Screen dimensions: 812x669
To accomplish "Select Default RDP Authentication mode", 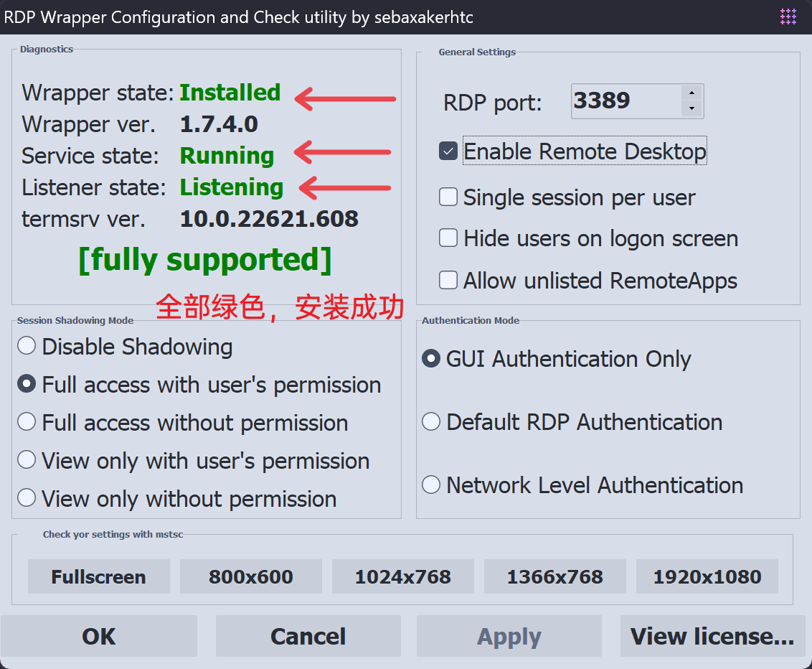I will coord(431,422).
